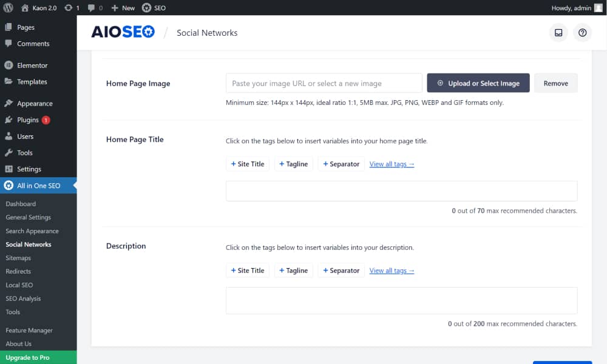Remove the Home Page Image

tap(555, 83)
